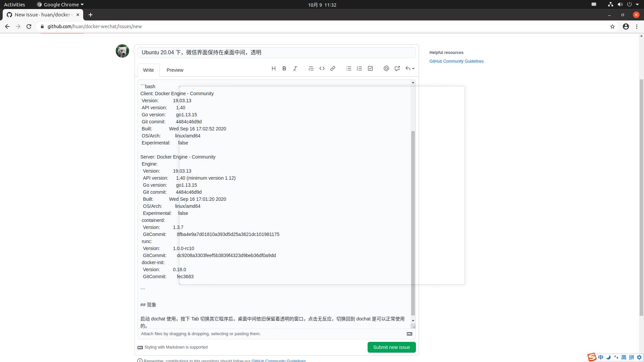Toggle a task list in the editor
The image size is (644, 362).
click(370, 68)
